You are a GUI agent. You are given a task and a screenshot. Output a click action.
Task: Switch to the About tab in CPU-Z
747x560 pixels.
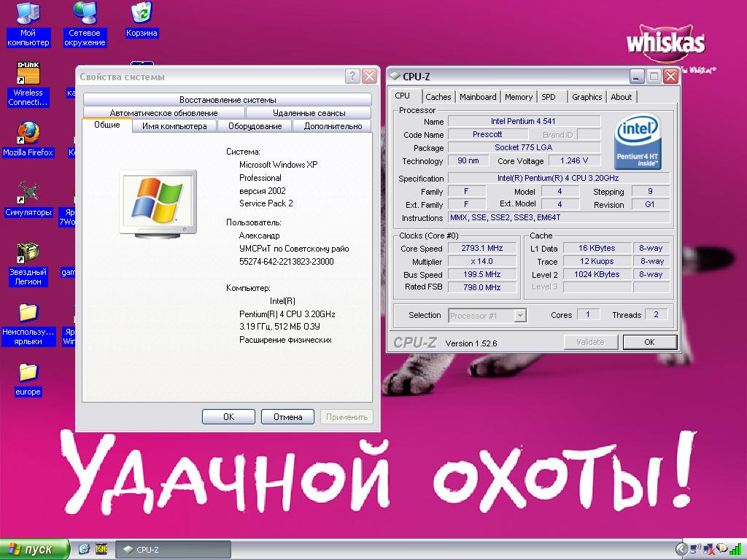click(x=622, y=97)
